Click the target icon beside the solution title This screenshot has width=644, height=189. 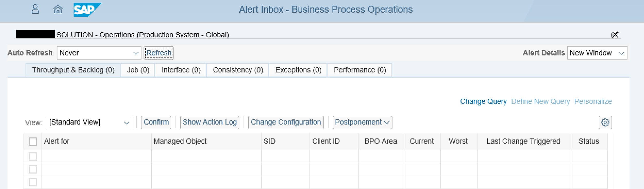[615, 35]
